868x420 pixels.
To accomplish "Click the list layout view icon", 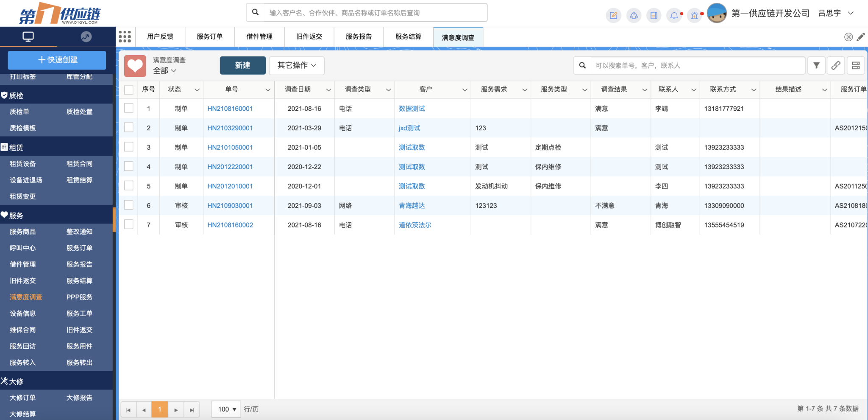I will [x=856, y=65].
